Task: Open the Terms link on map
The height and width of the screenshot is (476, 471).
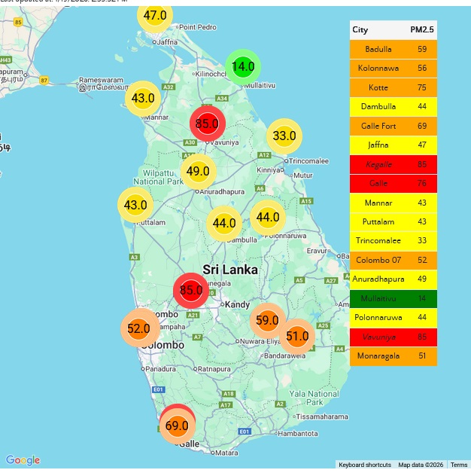Action: point(459,465)
